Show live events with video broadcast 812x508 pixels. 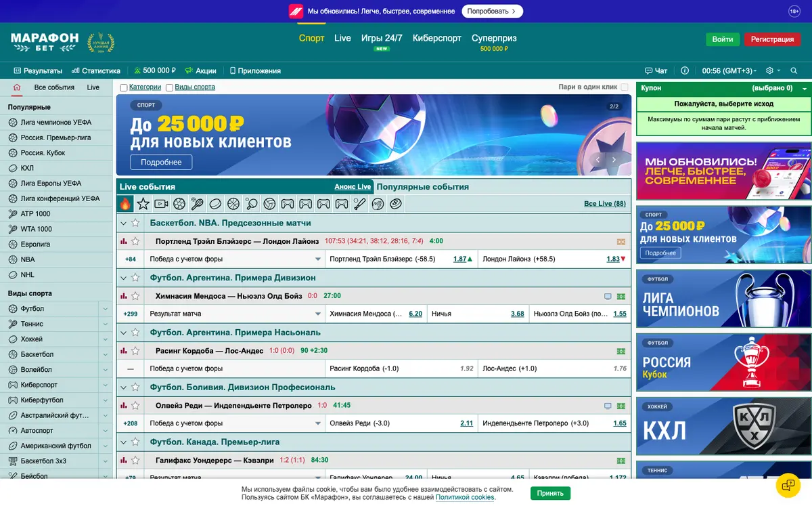(x=161, y=203)
